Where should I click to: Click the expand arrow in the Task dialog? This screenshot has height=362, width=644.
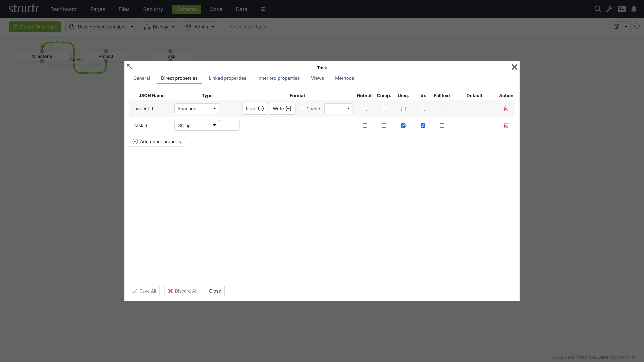pos(130,67)
